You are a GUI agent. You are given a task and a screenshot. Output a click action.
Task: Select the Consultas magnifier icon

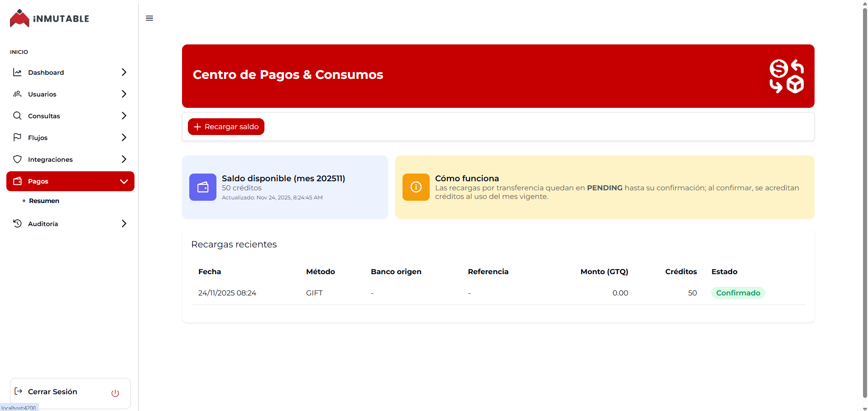tap(17, 116)
